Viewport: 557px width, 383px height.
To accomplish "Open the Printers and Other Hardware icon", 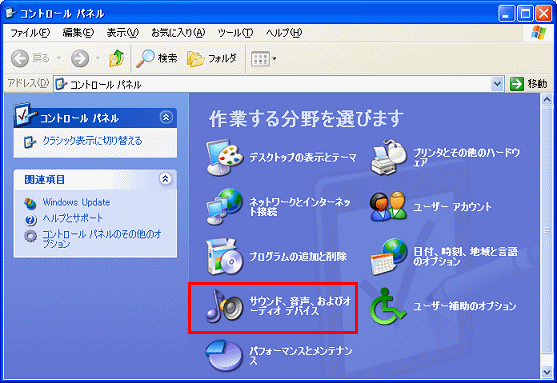I will tap(389, 157).
